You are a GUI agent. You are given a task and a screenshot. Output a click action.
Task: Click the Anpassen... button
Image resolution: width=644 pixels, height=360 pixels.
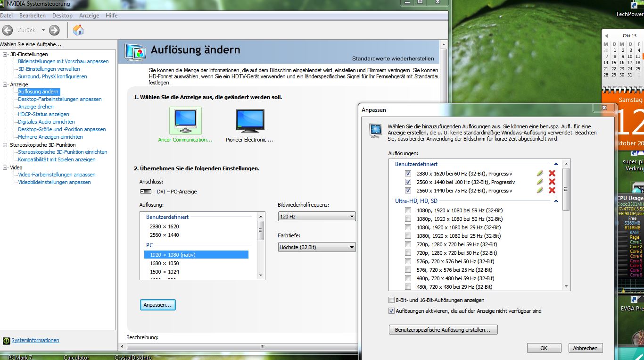coord(158,305)
